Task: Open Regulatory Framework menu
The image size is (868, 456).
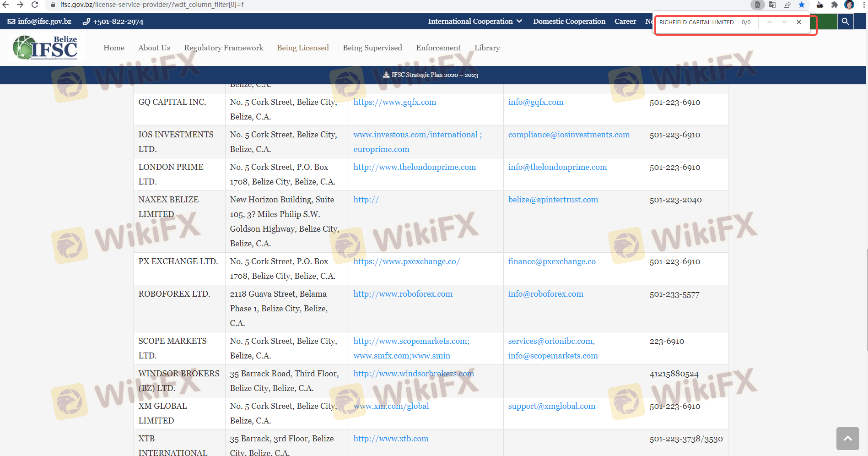Action: pyautogui.click(x=224, y=48)
